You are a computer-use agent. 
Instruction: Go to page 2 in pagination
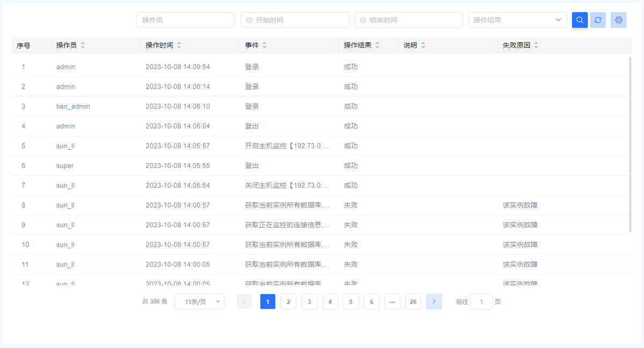288,302
